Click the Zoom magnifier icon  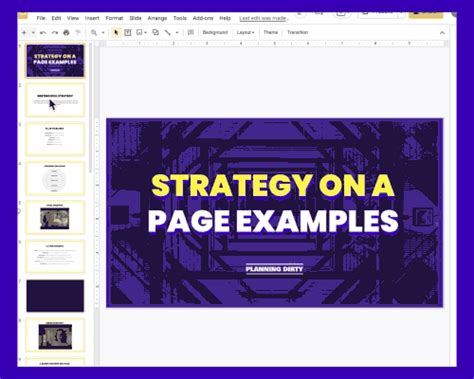[x=94, y=33]
